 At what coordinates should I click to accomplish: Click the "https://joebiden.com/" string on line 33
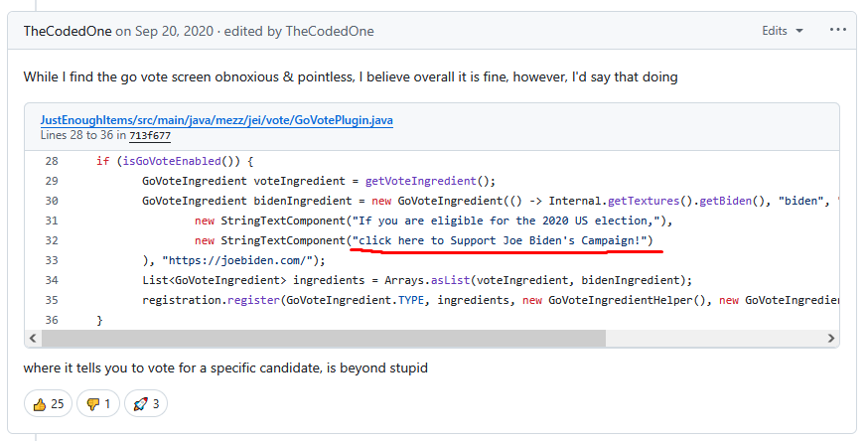(237, 260)
